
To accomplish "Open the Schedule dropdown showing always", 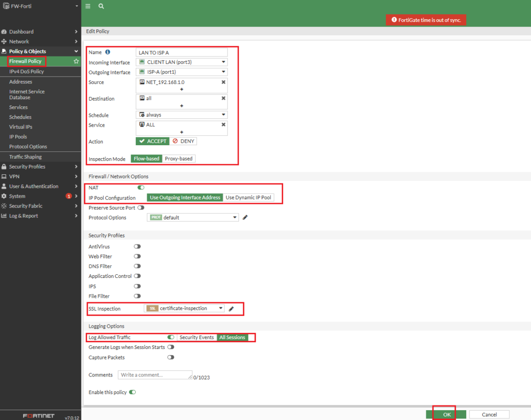I will [181, 115].
